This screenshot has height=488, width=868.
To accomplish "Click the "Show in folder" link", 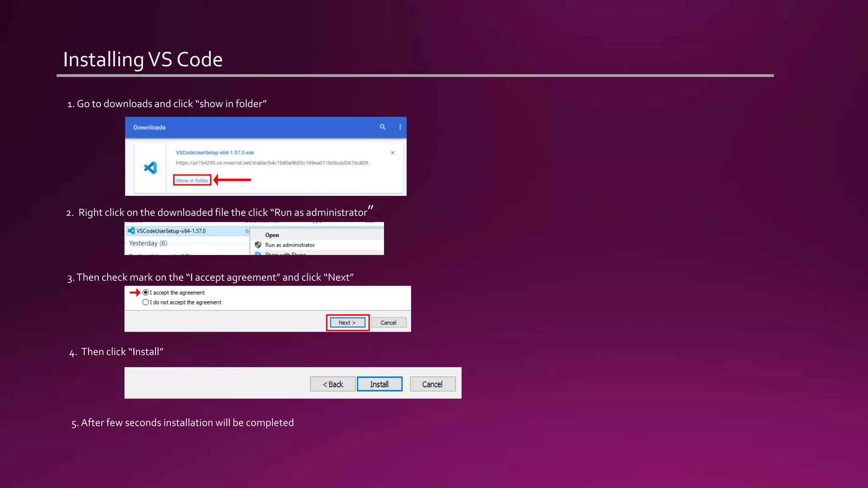I will click(192, 180).
